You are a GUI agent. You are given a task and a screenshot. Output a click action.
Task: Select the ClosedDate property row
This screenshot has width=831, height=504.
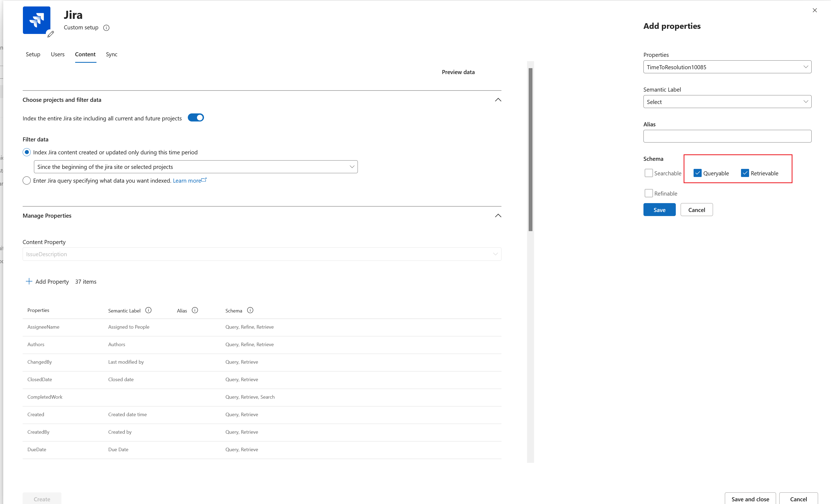pyautogui.click(x=262, y=380)
